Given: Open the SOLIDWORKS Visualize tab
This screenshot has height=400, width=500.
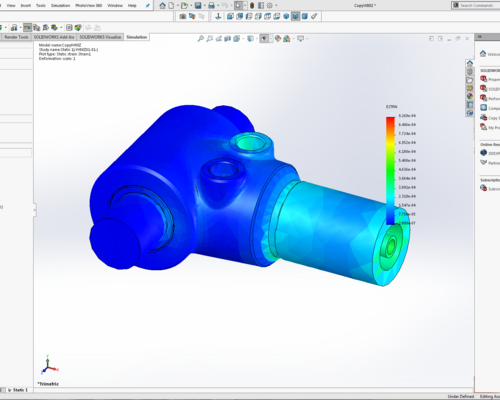Looking at the screenshot, I should coord(100,37).
